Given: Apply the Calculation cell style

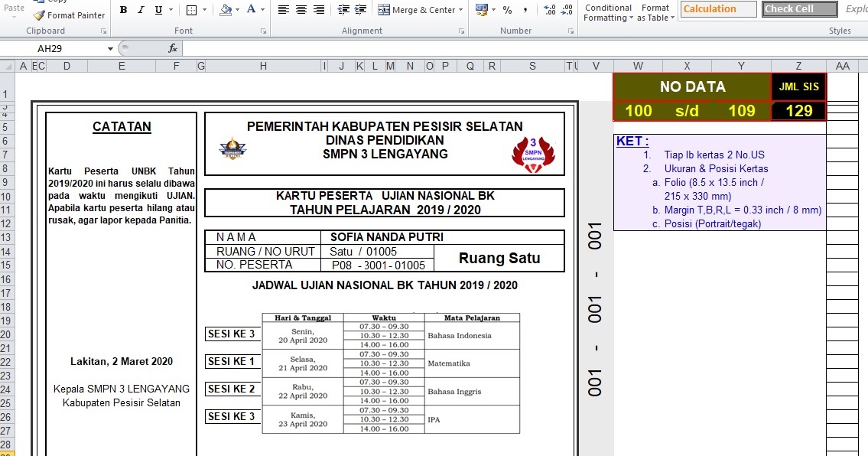Looking at the screenshot, I should 717,9.
